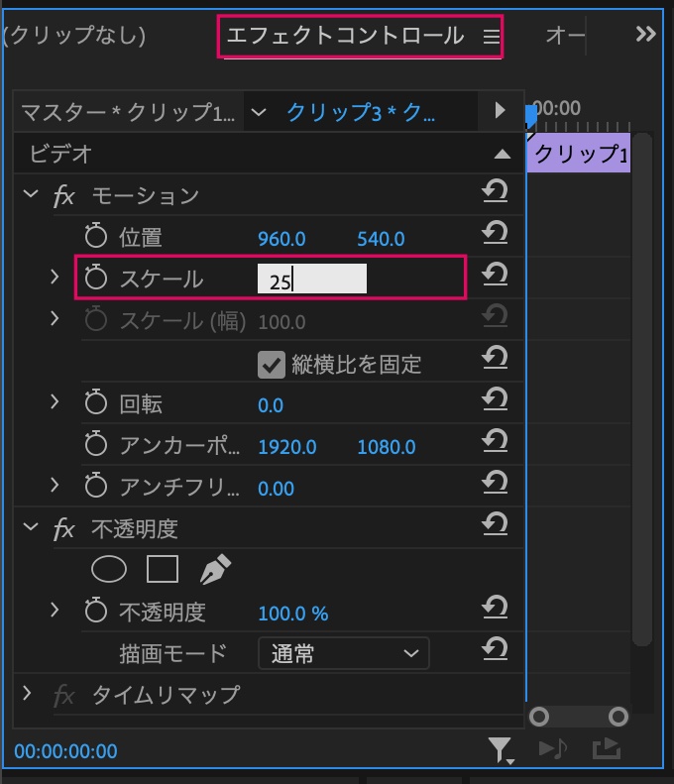674x784 pixels.
Task: Click the play audio only icon
Action: tap(553, 748)
